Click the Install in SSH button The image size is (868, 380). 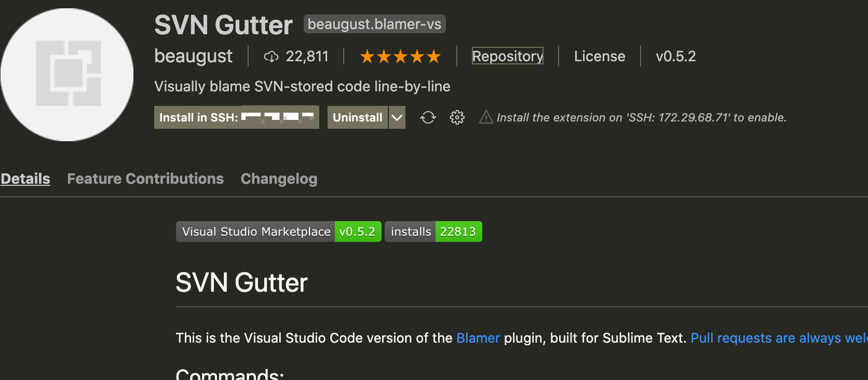(x=236, y=117)
